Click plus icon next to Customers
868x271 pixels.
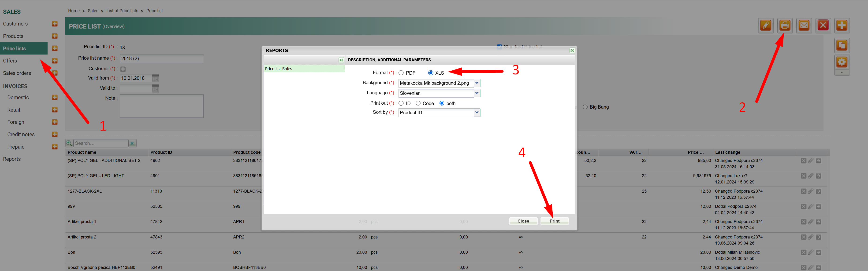tap(55, 24)
